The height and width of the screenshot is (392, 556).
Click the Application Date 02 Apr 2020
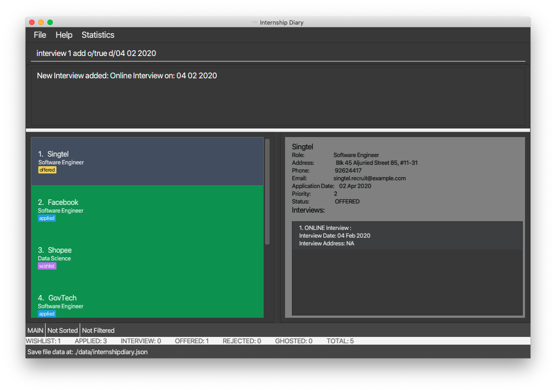tap(355, 186)
